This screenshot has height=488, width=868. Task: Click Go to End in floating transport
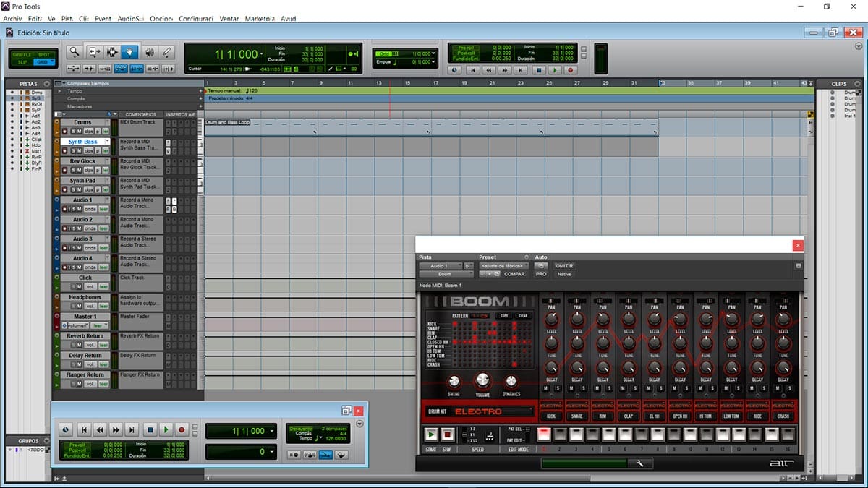132,429
